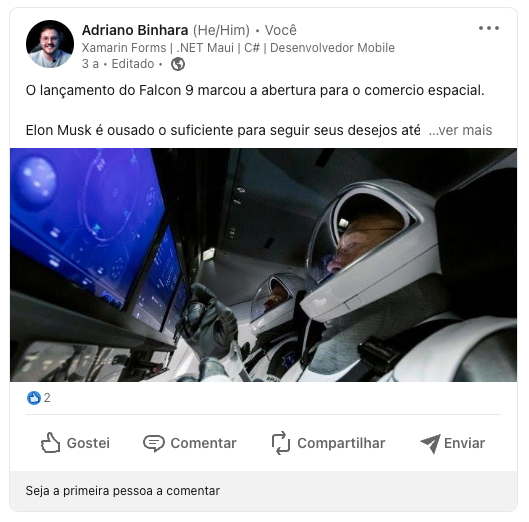Click the thumbs-up Gostei icon

pos(51,443)
